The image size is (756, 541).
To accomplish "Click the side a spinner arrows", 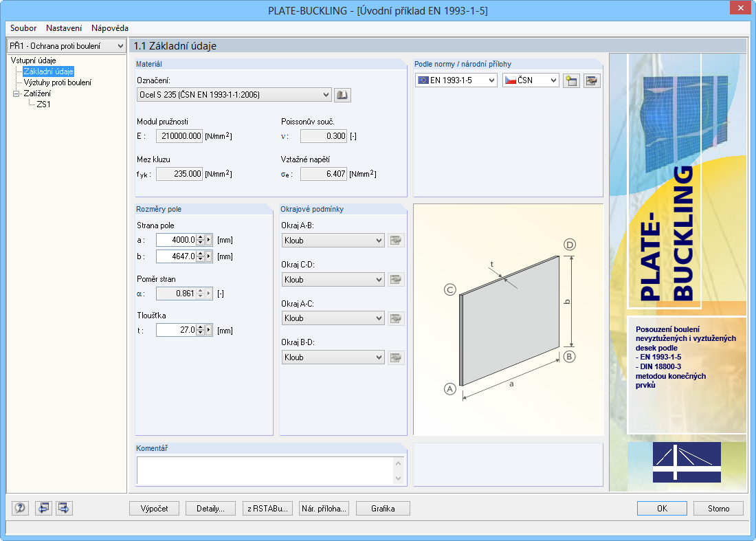I will pyautogui.click(x=201, y=240).
